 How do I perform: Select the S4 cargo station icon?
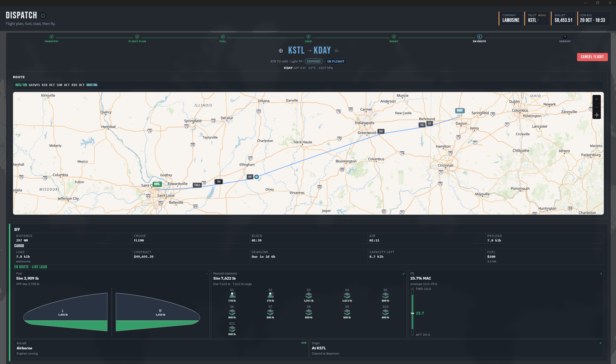347,295
